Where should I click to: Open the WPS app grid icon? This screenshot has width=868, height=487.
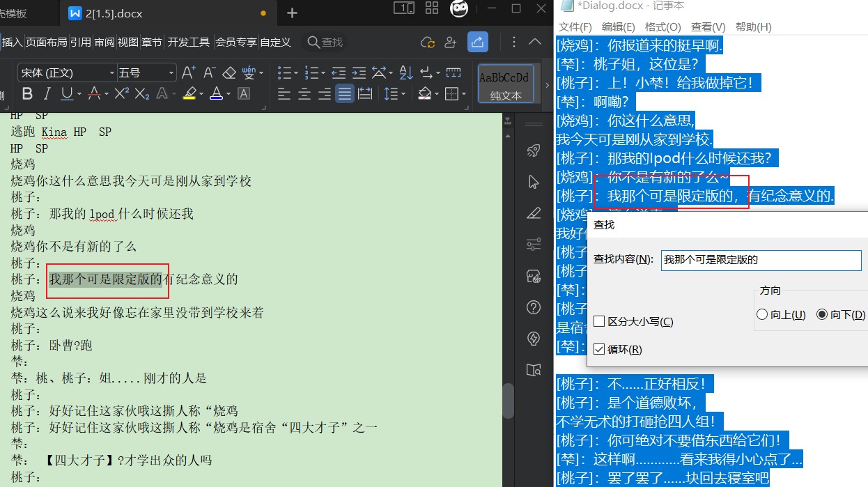point(432,8)
